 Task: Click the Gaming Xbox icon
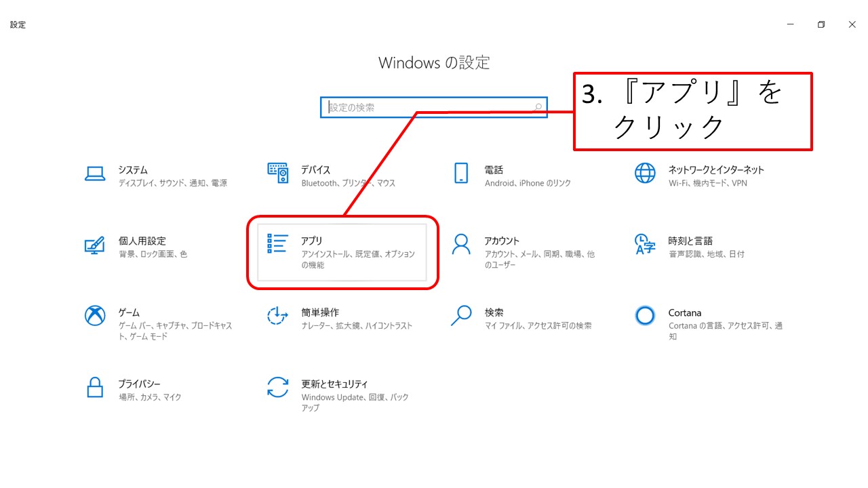click(95, 316)
